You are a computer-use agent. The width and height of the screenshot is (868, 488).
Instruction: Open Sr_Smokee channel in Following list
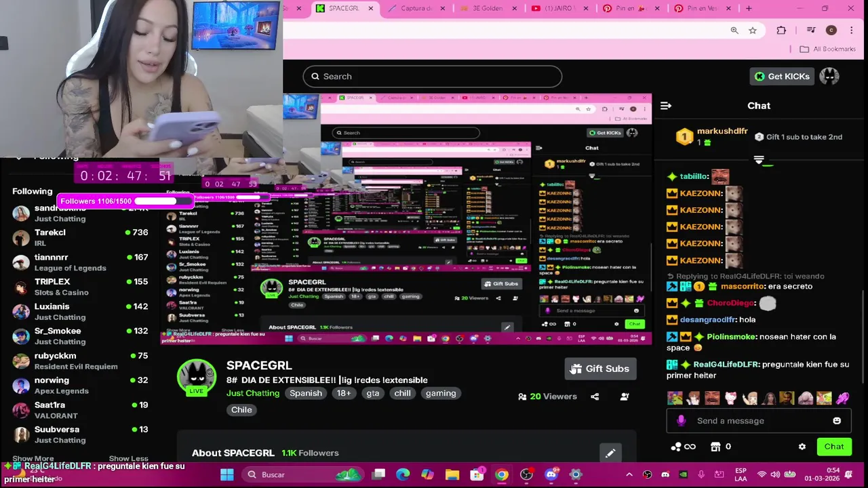(x=80, y=336)
